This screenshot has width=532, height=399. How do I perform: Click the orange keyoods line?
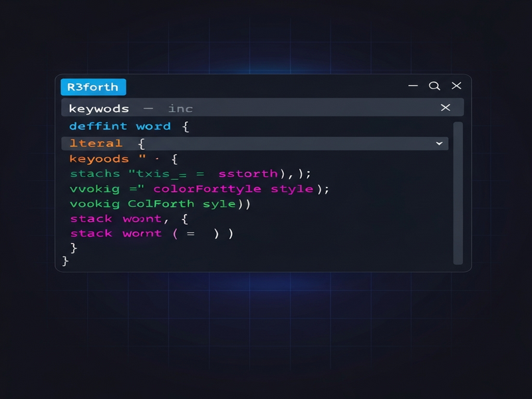click(124, 159)
